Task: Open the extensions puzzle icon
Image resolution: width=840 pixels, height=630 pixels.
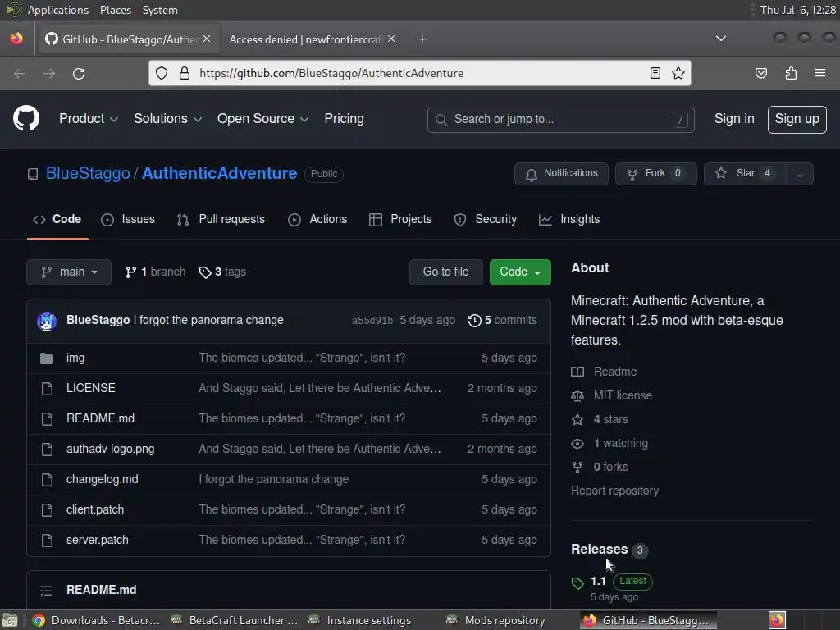Action: (x=791, y=73)
